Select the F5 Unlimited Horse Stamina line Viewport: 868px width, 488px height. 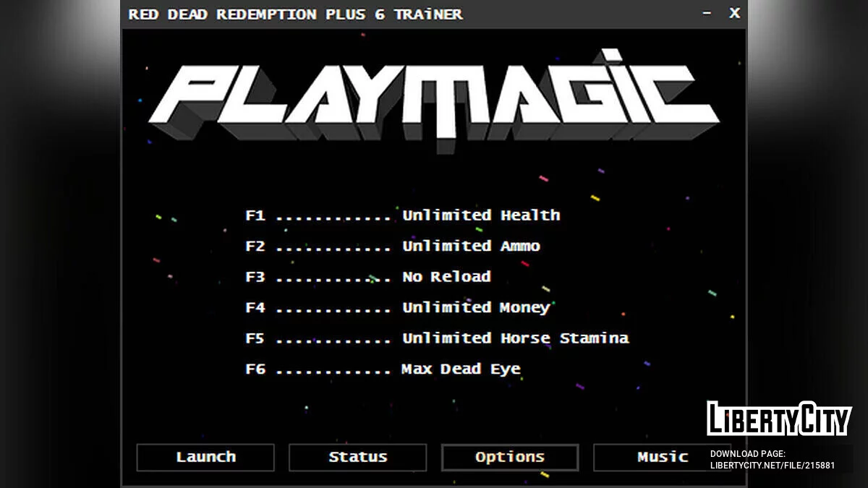click(437, 338)
